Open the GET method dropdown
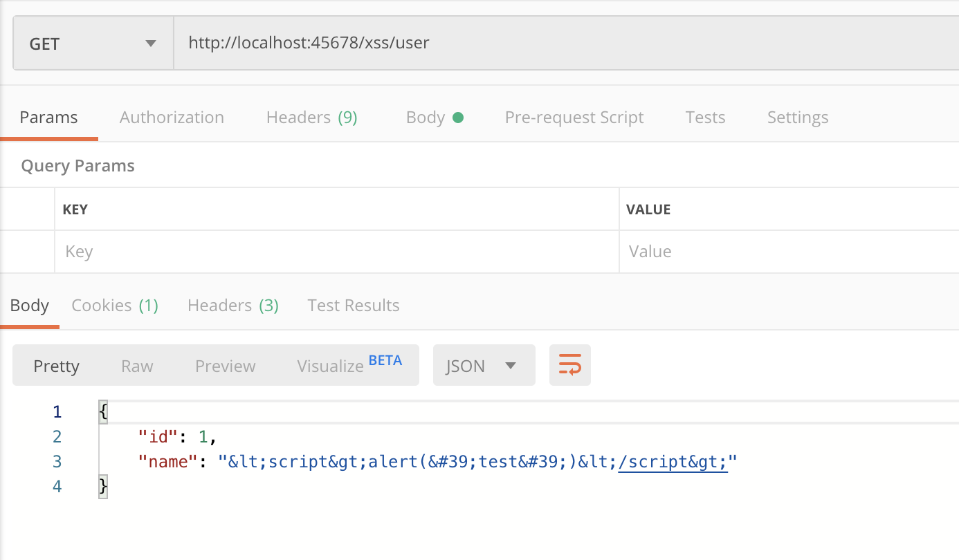This screenshot has width=959, height=560. [x=93, y=44]
